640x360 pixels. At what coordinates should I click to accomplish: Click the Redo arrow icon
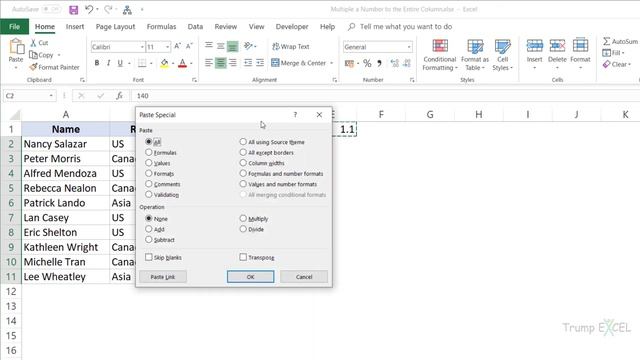point(108,9)
